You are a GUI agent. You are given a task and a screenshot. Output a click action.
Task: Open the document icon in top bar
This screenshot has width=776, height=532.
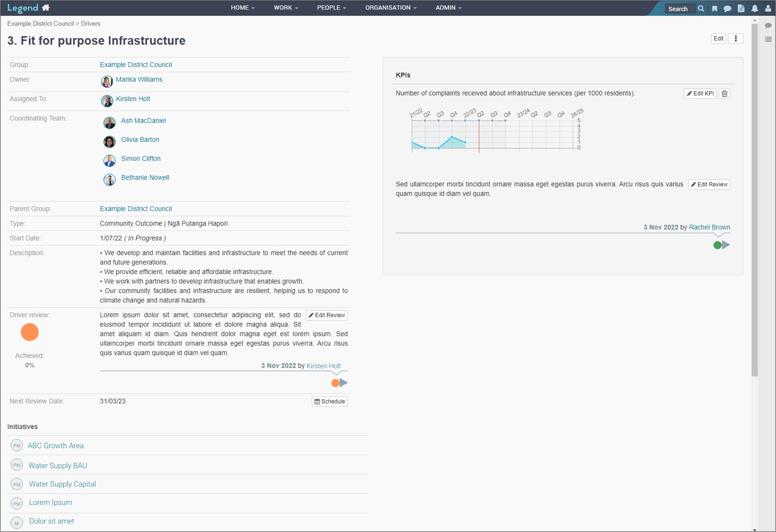741,8
